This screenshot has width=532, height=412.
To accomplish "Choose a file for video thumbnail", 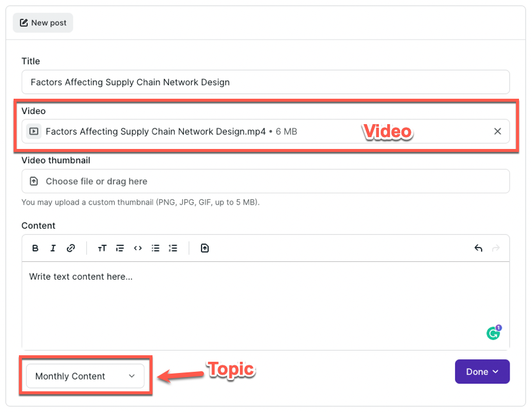I will point(265,181).
